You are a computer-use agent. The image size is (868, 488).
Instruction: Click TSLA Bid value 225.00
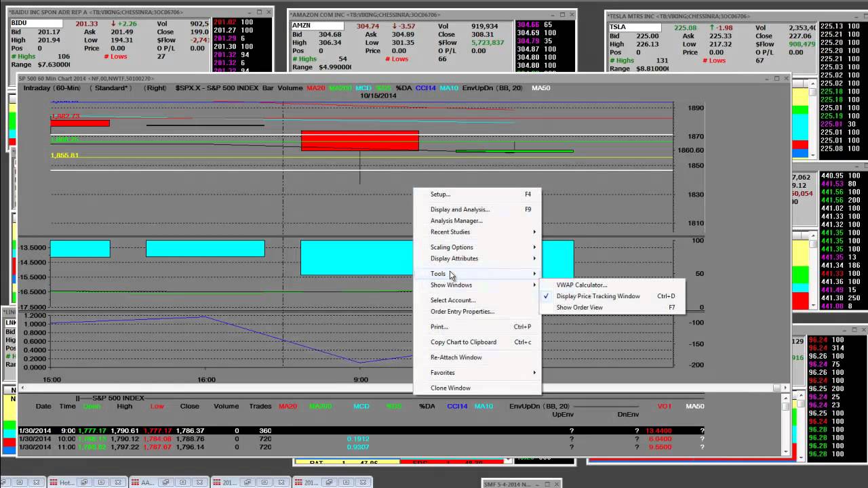click(647, 36)
